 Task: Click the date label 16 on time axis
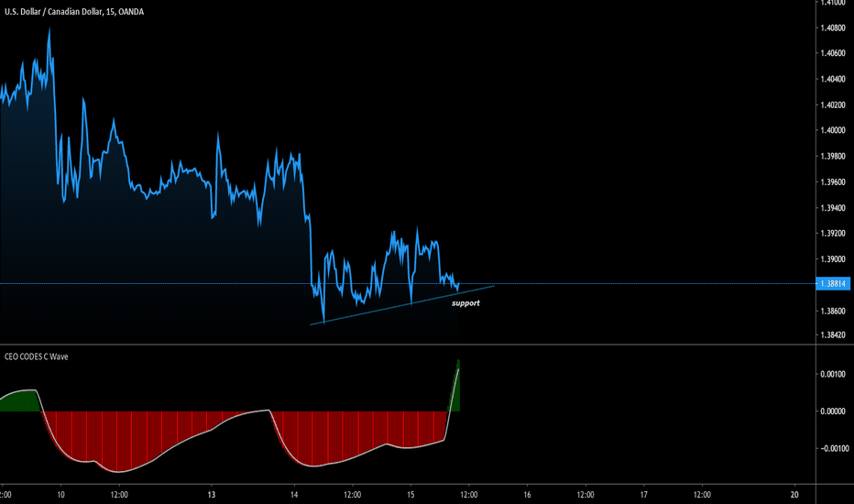click(527, 495)
